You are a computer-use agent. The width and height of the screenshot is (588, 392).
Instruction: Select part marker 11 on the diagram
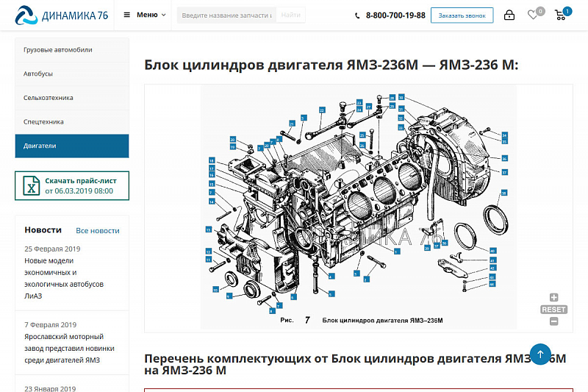click(209, 259)
